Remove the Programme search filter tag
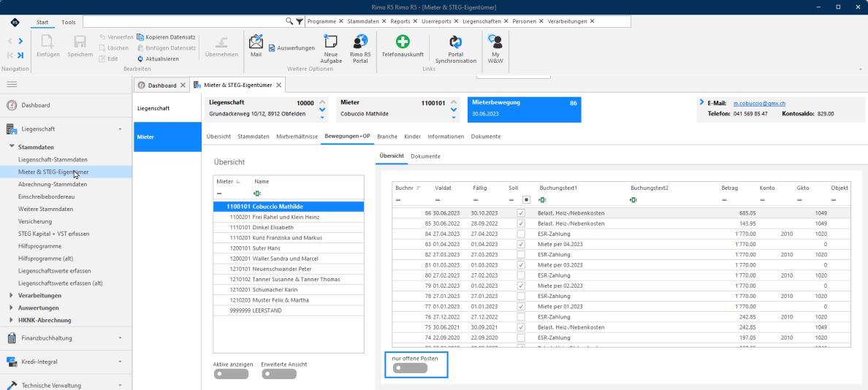 pos(340,21)
